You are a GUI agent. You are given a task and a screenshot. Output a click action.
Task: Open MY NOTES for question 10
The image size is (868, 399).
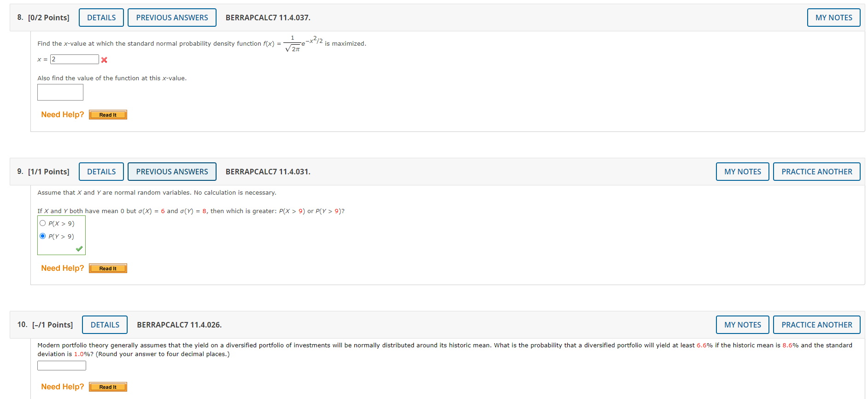click(743, 325)
